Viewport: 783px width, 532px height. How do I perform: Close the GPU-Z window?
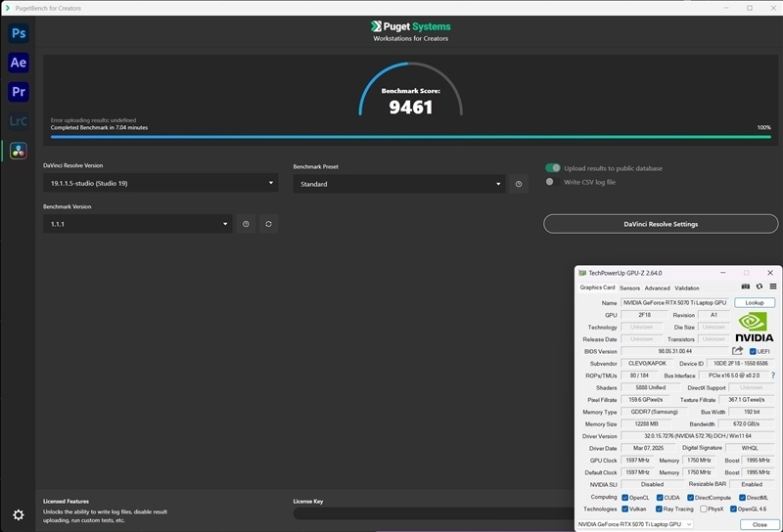[x=770, y=273]
